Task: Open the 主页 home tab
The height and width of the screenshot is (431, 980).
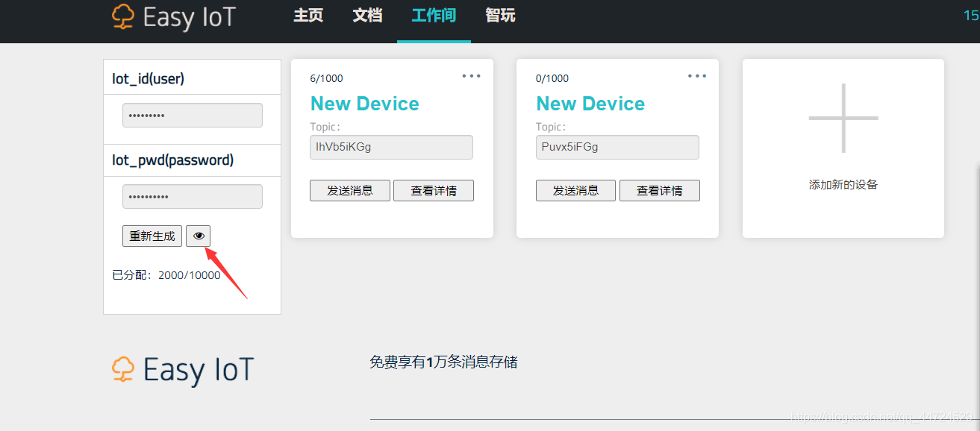Action: 308,16
